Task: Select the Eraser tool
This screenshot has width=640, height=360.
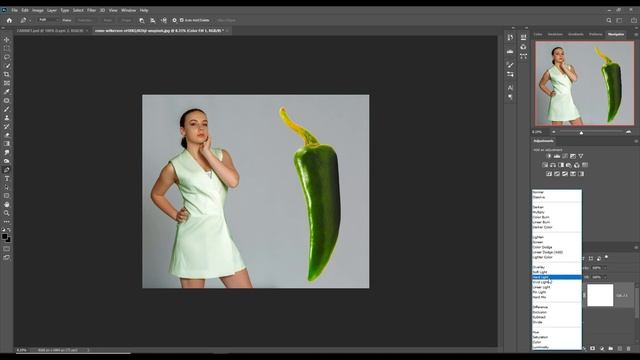Action: 7,135
